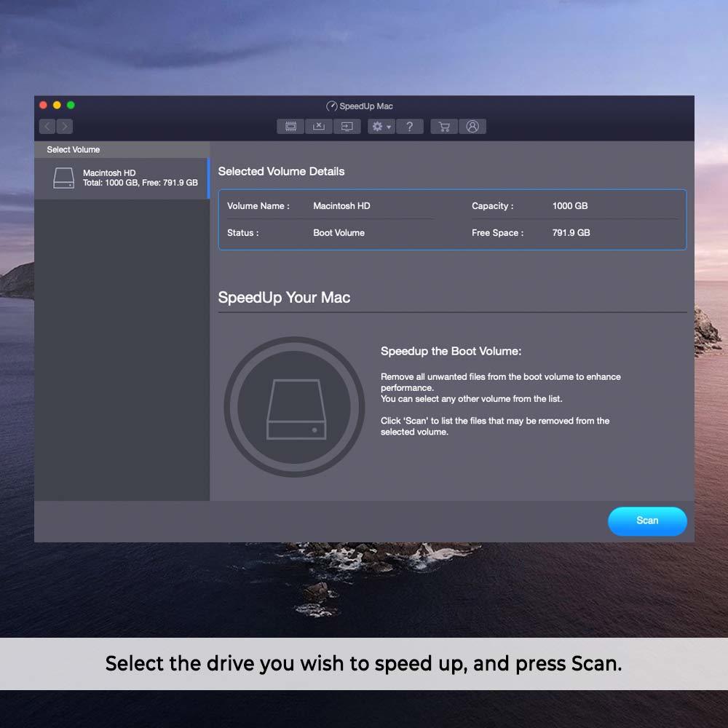
Task: Click the 'Selected Volume Details' heading
Action: [281, 171]
